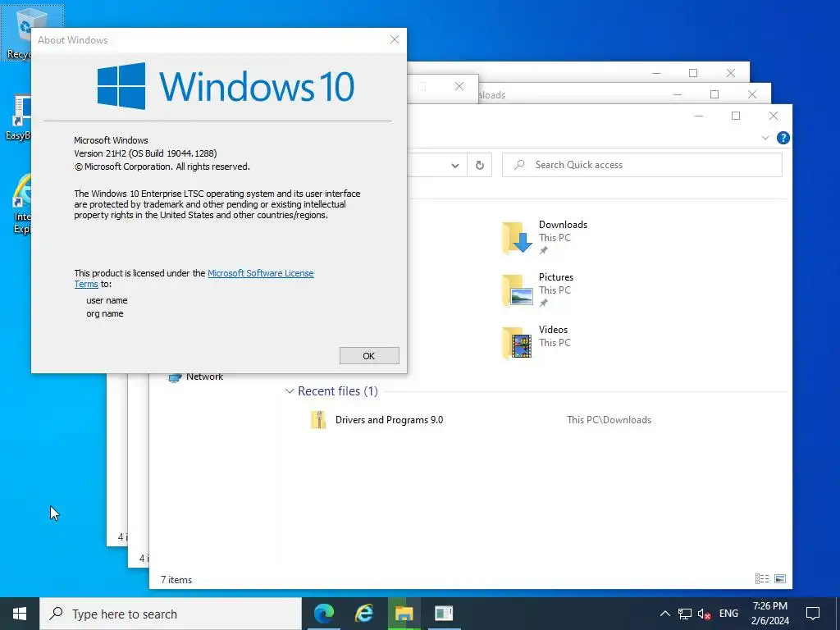
Task: Open the muted volume tray icon
Action: (x=704, y=614)
